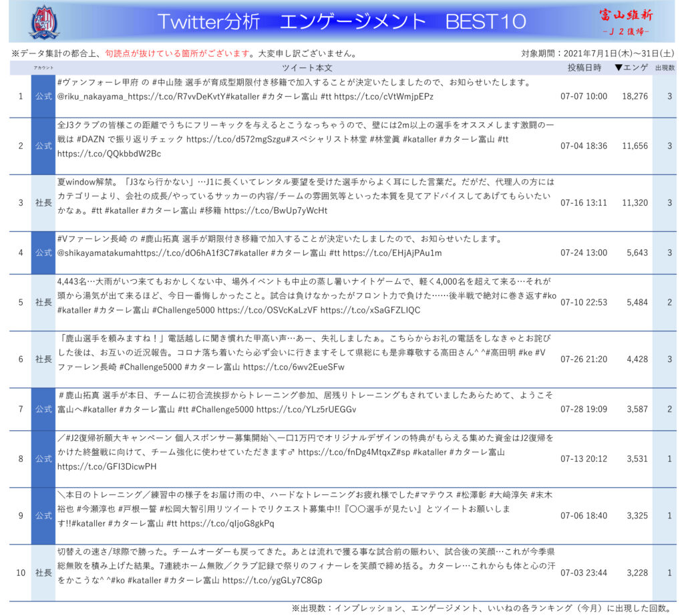The height and width of the screenshot is (616, 684).
Task: Click post date 07-04 18:36
Action: pos(584,146)
